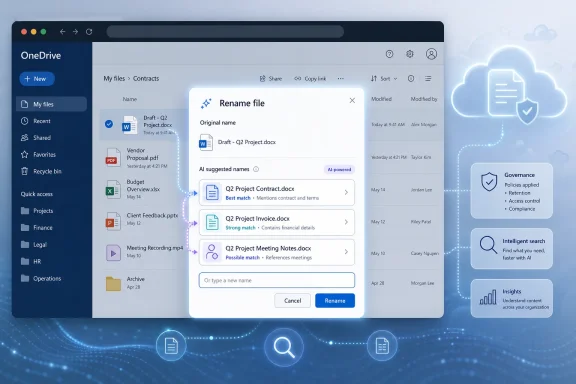Expand chevron on Q2 Project Contract.docx
Image resolution: width=576 pixels, height=384 pixels.
point(346,192)
